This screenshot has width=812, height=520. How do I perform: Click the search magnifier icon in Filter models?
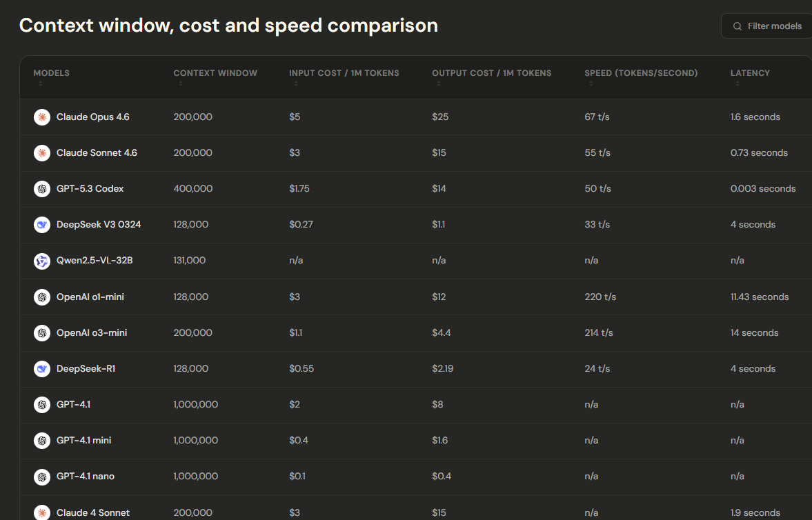[737, 26]
